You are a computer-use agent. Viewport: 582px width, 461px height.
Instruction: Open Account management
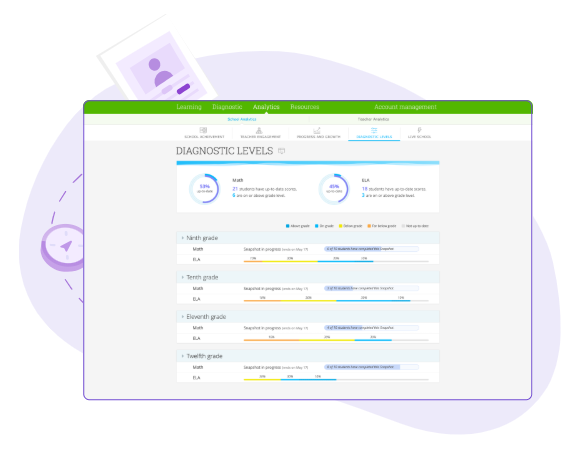(405, 107)
